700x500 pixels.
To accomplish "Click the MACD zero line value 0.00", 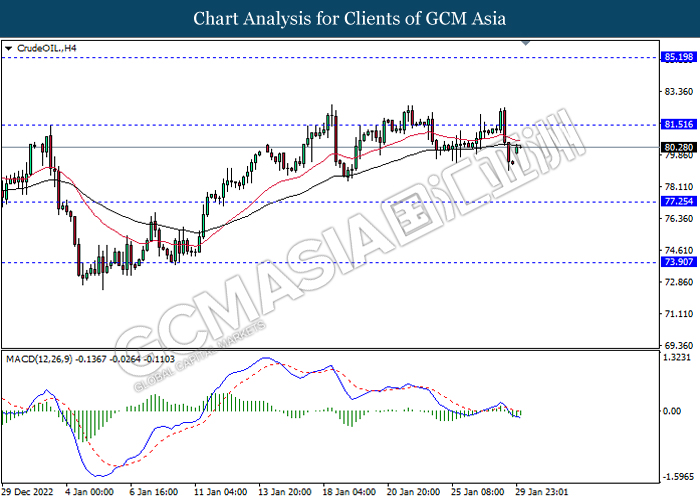I will (x=672, y=411).
